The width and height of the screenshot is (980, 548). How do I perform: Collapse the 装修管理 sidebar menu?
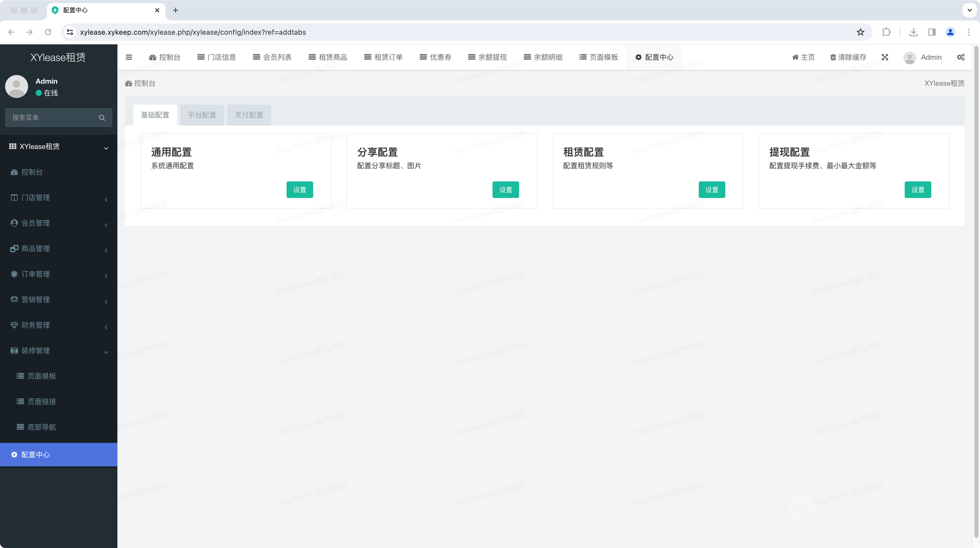pyautogui.click(x=58, y=351)
